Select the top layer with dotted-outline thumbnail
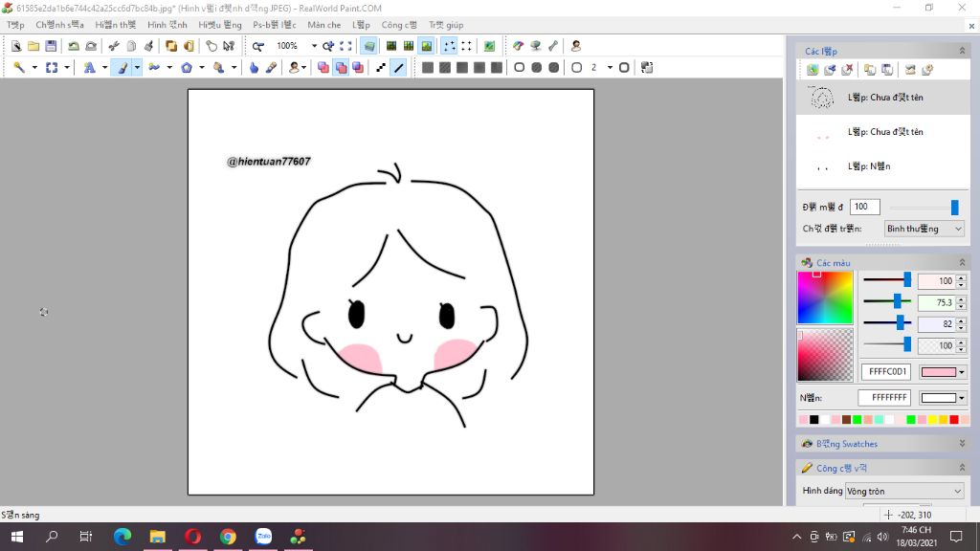This screenshot has height=551, width=980. tap(883, 98)
